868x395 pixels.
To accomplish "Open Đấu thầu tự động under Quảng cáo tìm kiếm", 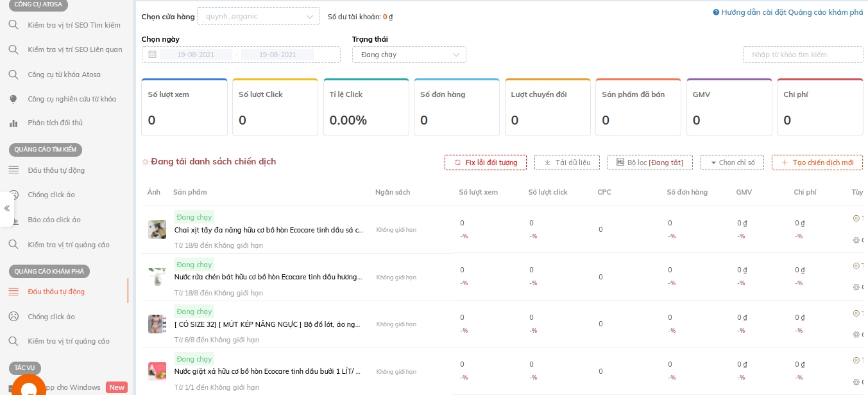I will click(x=56, y=170).
